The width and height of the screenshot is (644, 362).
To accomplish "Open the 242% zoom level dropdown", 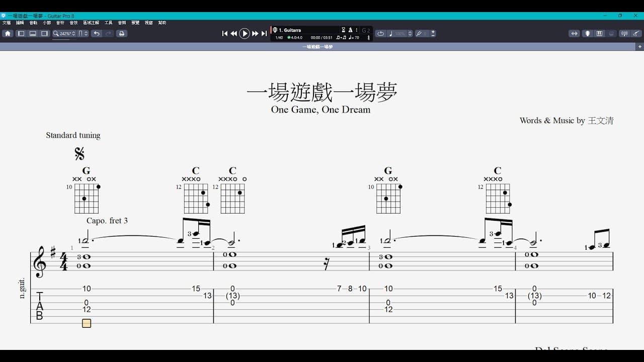I will [x=64, y=34].
